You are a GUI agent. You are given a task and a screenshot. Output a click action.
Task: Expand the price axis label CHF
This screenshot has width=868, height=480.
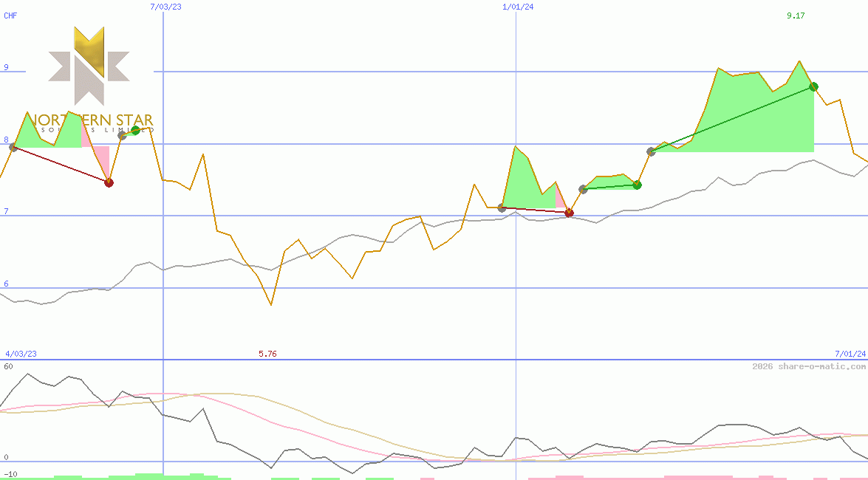10,16
